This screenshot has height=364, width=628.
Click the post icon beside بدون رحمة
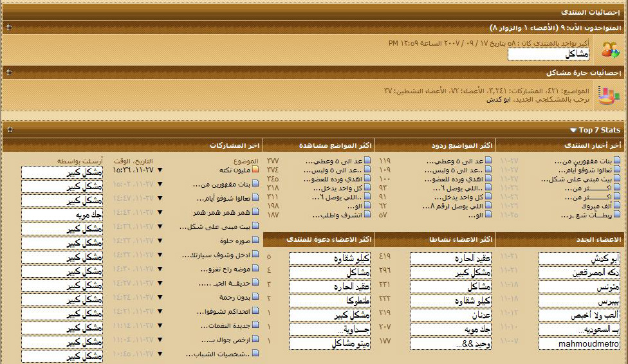[255, 298]
